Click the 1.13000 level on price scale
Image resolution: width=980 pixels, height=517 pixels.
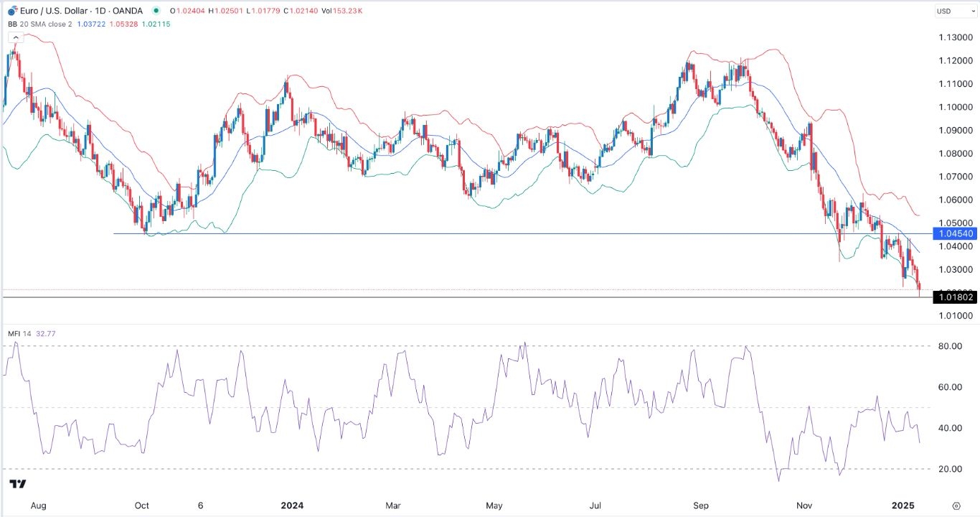click(x=953, y=37)
